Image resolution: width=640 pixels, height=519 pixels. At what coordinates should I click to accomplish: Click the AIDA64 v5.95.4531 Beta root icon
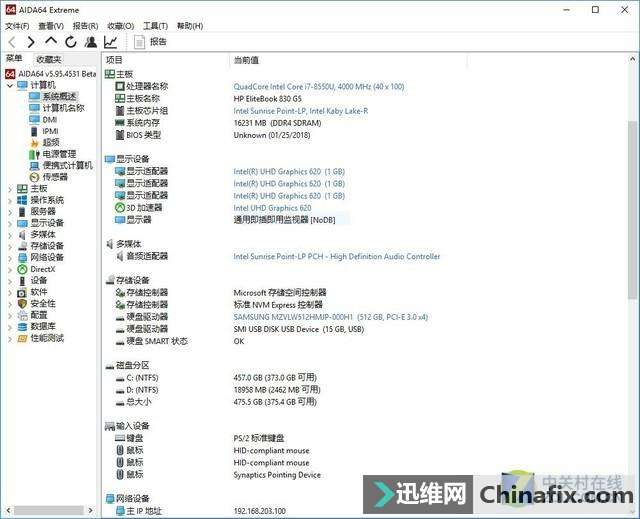pyautogui.click(x=10, y=74)
